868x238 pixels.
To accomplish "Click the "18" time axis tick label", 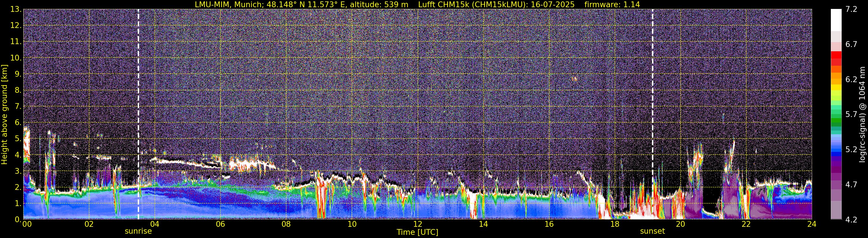I will tap(614, 224).
